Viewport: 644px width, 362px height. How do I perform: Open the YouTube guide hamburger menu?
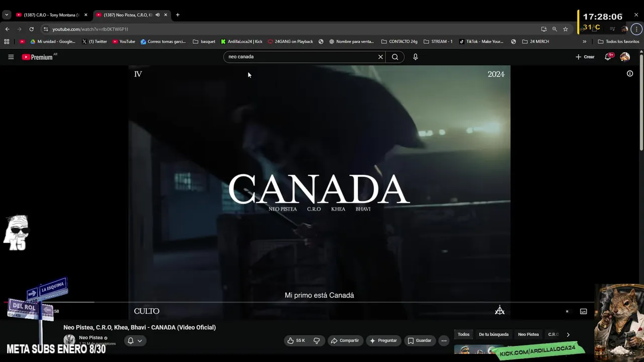pos(11,57)
